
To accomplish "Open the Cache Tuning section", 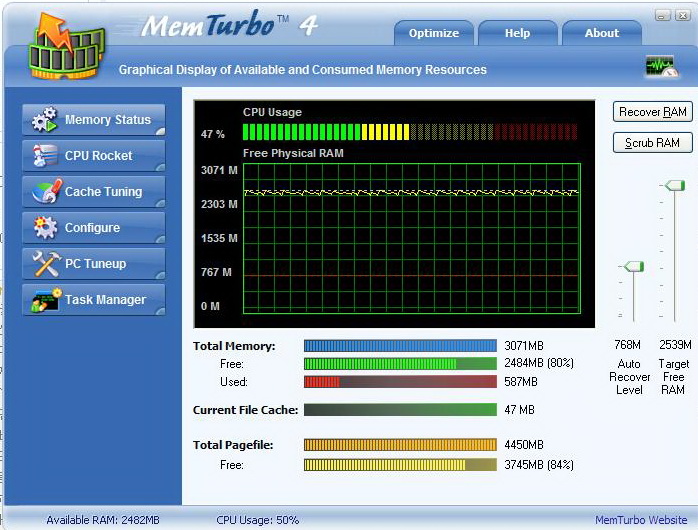I will click(x=94, y=192).
